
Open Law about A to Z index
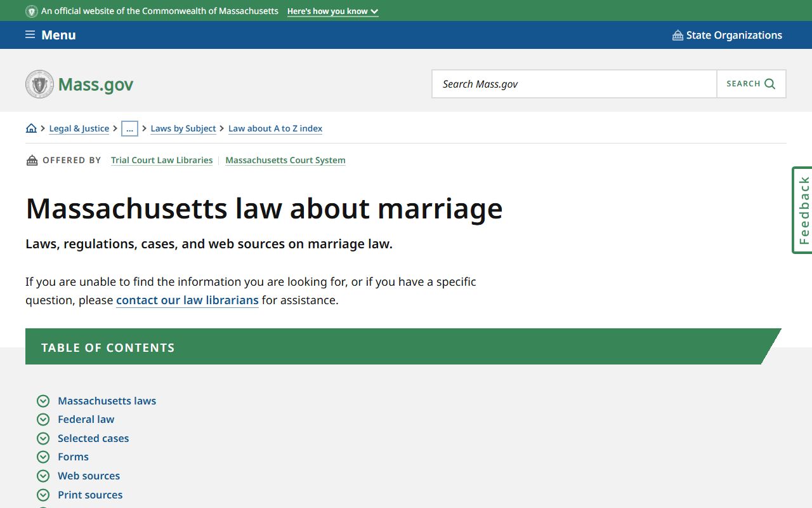275,128
